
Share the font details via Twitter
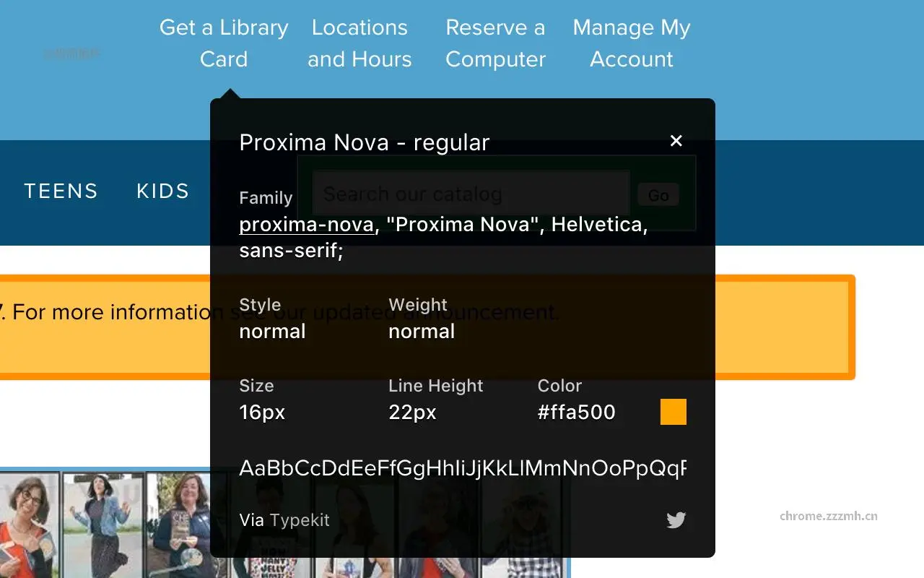click(676, 519)
